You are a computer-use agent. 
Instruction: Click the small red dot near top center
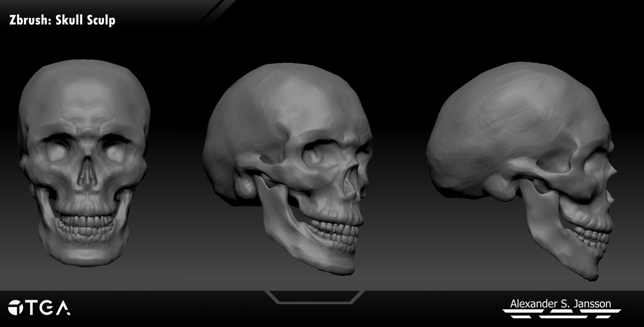(223, 71)
